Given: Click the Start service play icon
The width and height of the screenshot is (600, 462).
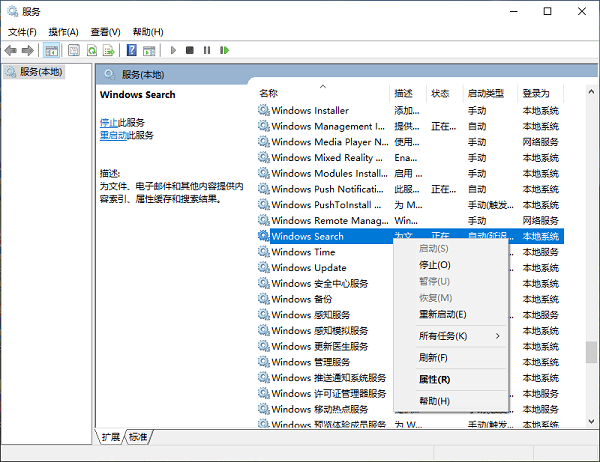Looking at the screenshot, I should tap(173, 50).
